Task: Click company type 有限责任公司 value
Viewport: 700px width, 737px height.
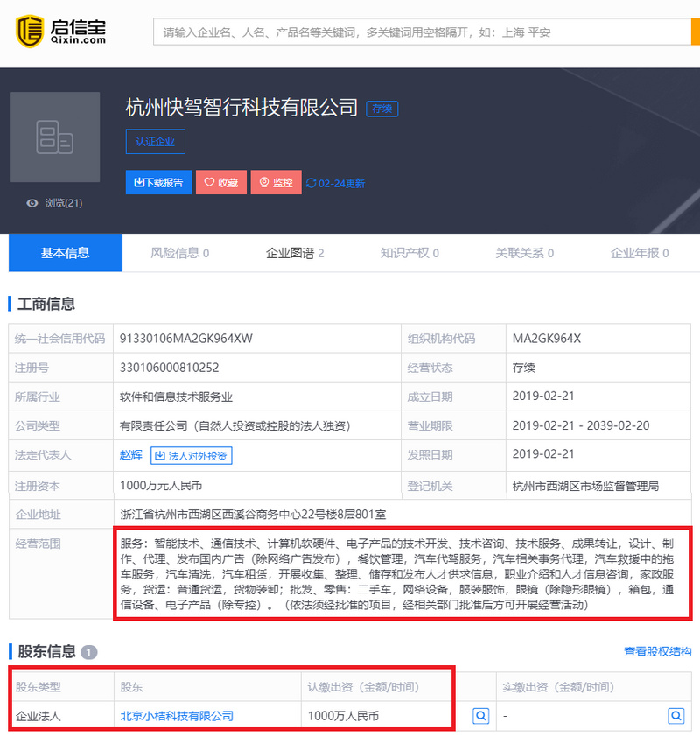Action: 234,426
